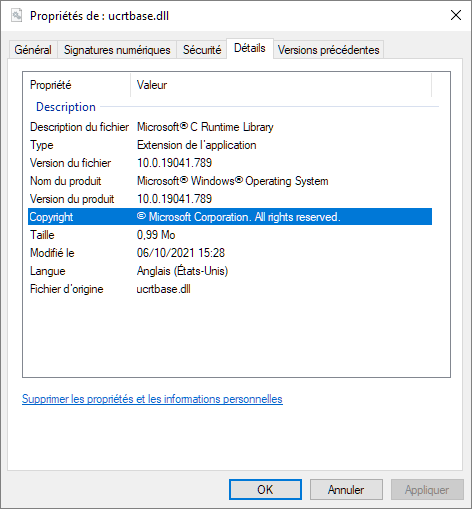The width and height of the screenshot is (472, 509).
Task: Click the Propriété column header
Action: (77, 85)
